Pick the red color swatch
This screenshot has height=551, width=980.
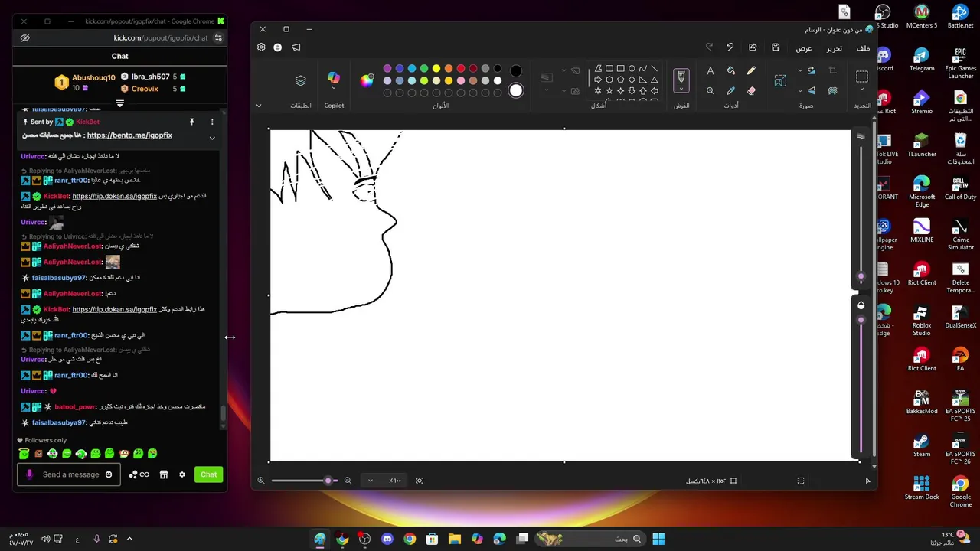(461, 69)
